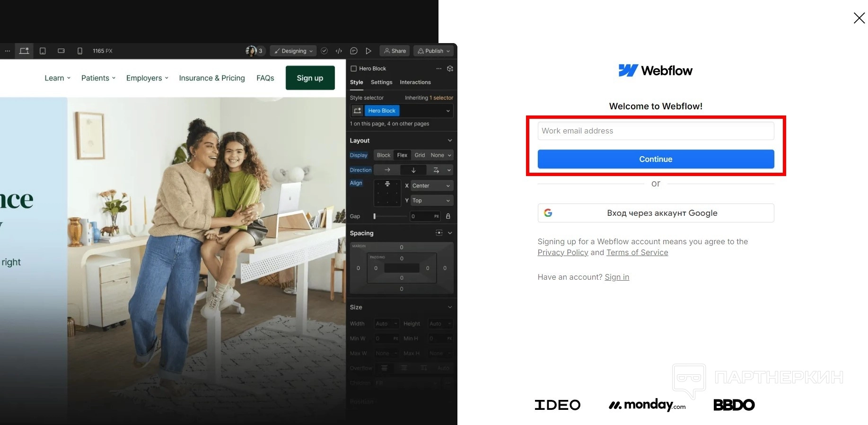Set Display to Grid
Image resolution: width=868 pixels, height=425 pixels.
(x=420, y=155)
